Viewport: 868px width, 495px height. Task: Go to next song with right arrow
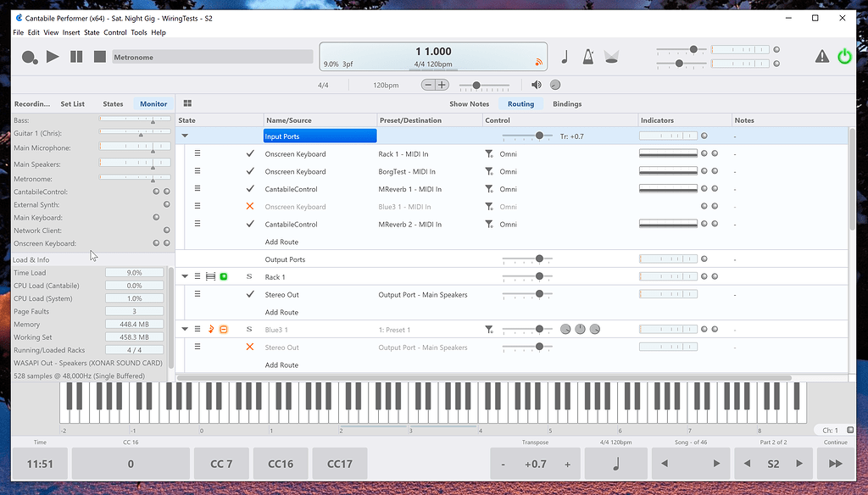coord(716,464)
